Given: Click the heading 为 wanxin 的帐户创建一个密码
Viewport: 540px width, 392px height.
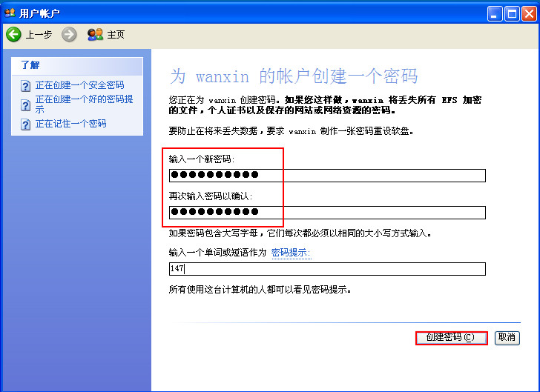Looking at the screenshot, I should [x=294, y=76].
